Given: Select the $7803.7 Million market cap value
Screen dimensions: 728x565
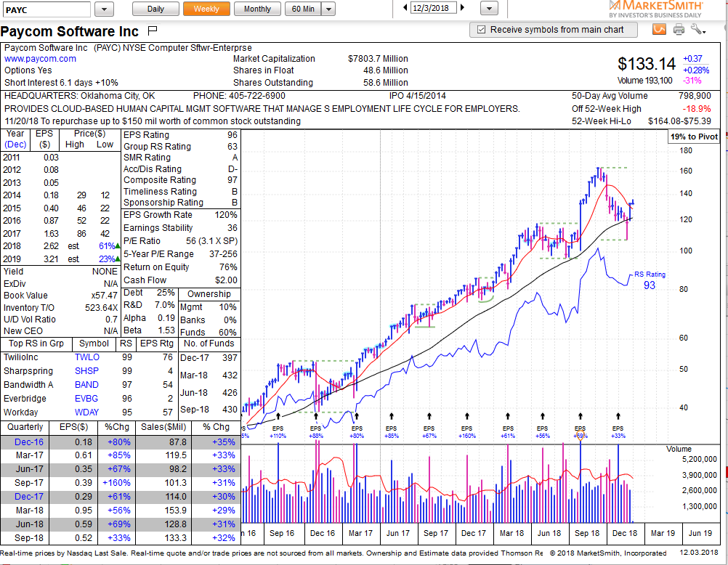Looking at the screenshot, I should pos(378,59).
